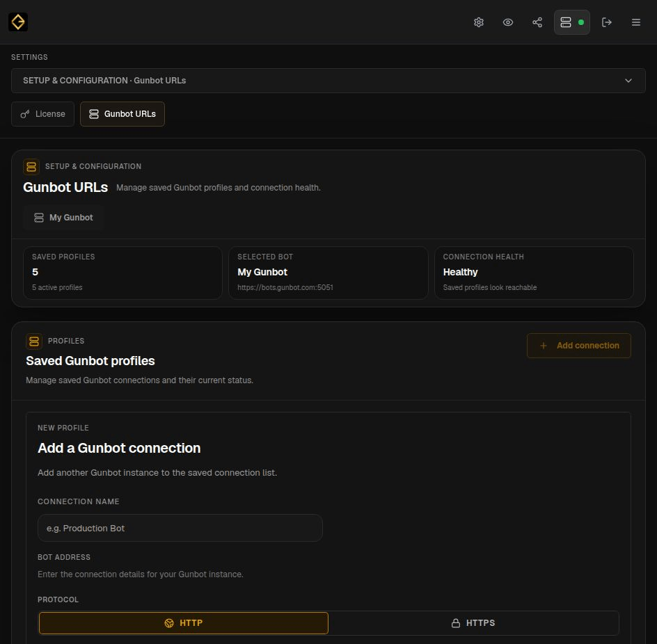Screen dimensions: 657x644
Task: Toggle the eye visibility icon in header
Action: tap(508, 22)
